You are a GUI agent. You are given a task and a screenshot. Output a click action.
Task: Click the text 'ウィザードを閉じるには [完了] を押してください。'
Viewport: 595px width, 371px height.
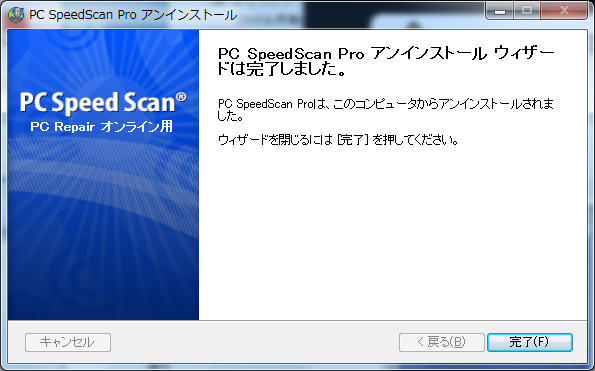[x=338, y=140]
